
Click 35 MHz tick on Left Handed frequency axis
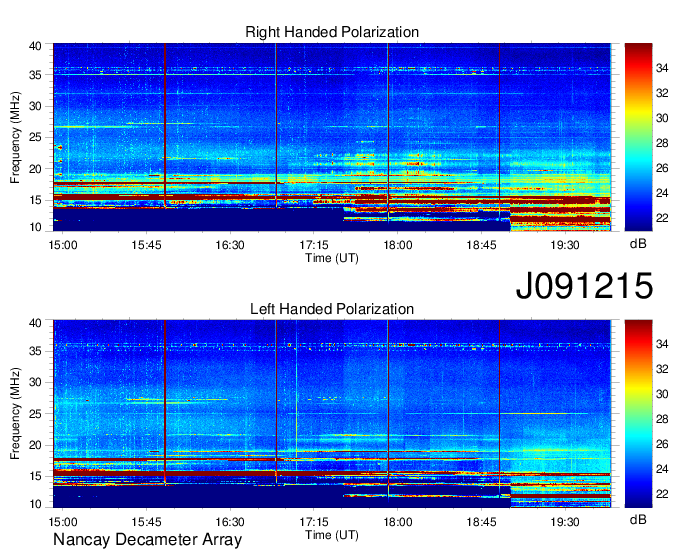(35, 351)
